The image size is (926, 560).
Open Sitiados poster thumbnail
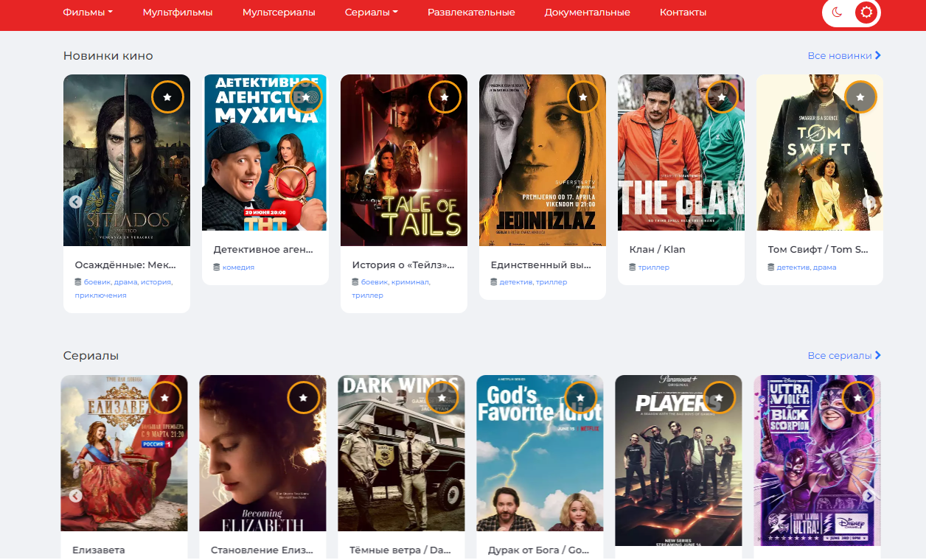[x=127, y=160]
